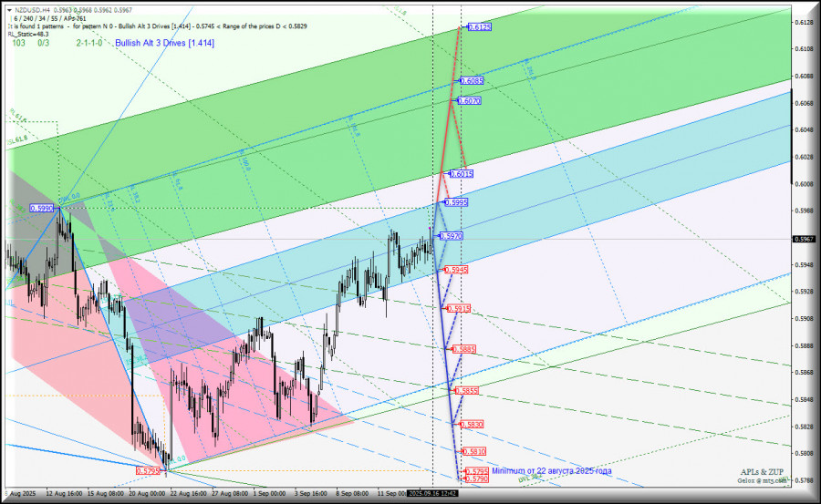821x504 pixels.
Task: Click the 0.5810 red price marker
Action: [473, 451]
